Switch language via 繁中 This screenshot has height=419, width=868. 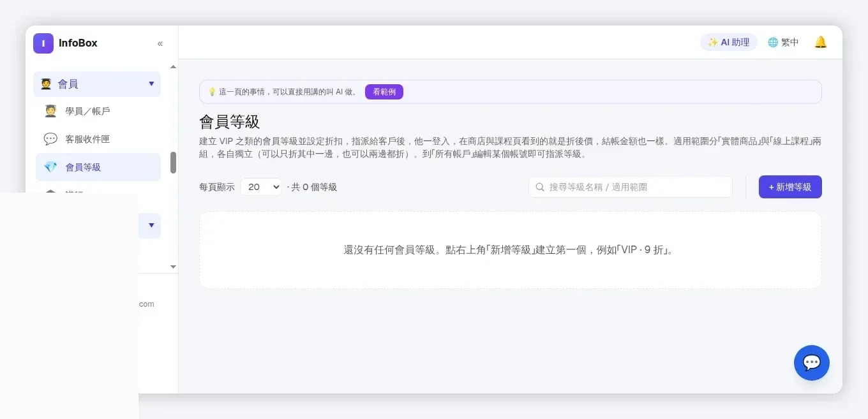(x=790, y=42)
